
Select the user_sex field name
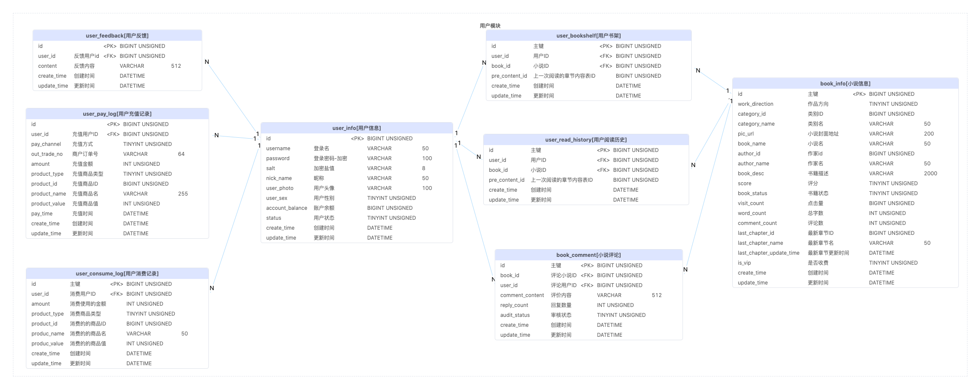(x=277, y=198)
